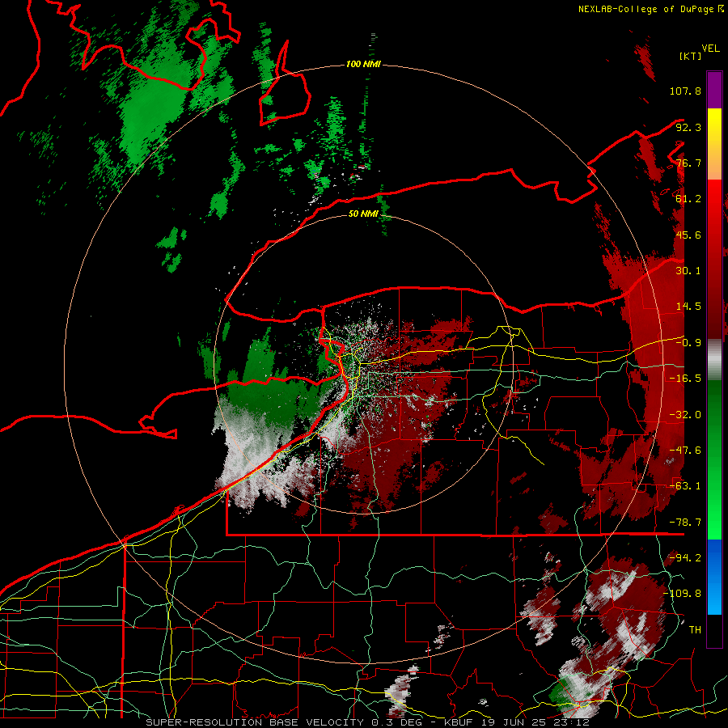Viewport: 728px width, 728px height.
Task: Click the -47.6 velocity scale value
Action: click(x=685, y=451)
